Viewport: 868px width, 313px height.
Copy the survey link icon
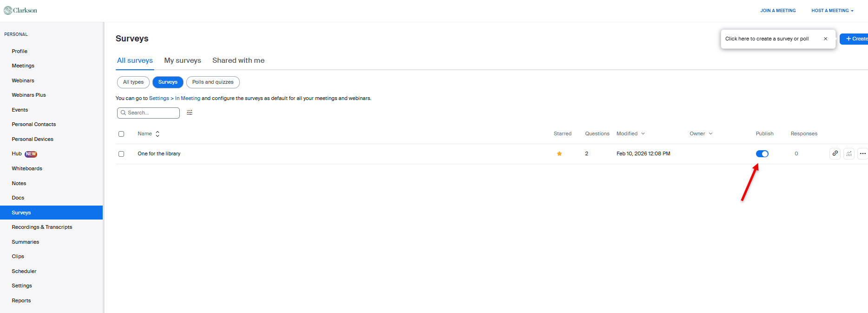click(835, 153)
